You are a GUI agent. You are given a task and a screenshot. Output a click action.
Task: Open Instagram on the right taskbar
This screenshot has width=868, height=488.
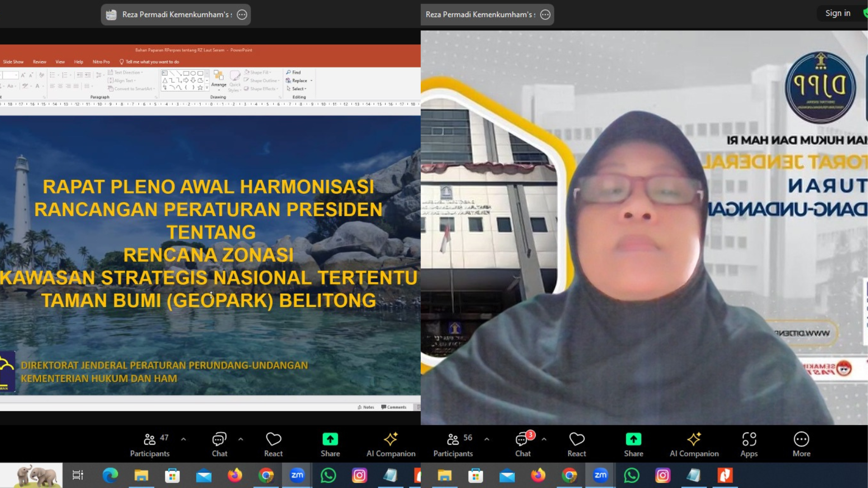(662, 475)
